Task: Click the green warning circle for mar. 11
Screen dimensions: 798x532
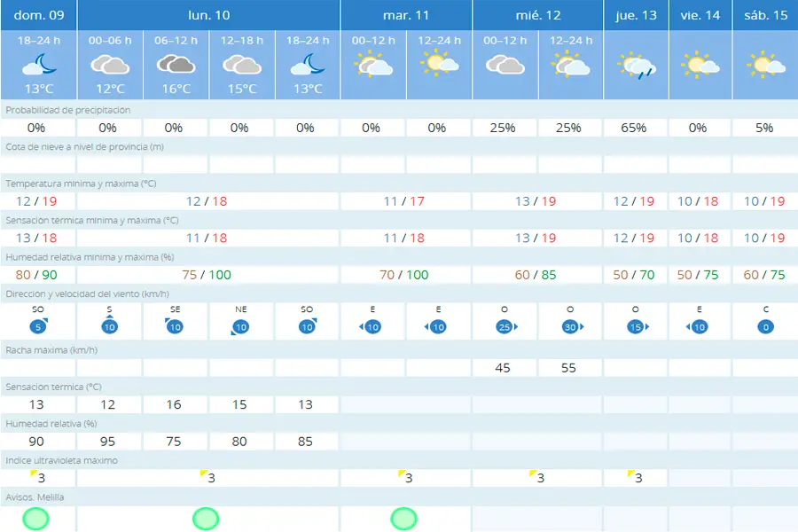Action: click(404, 520)
